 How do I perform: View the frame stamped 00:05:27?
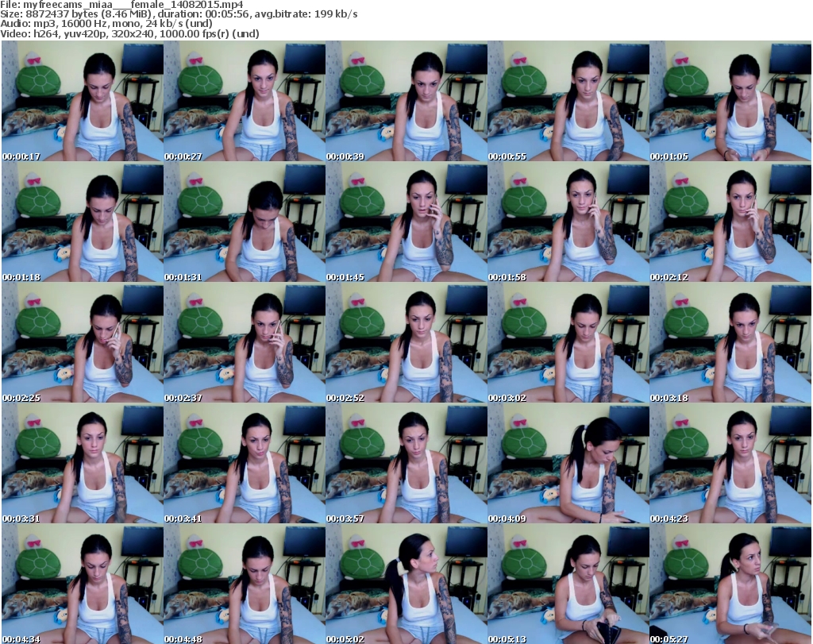(x=730, y=584)
